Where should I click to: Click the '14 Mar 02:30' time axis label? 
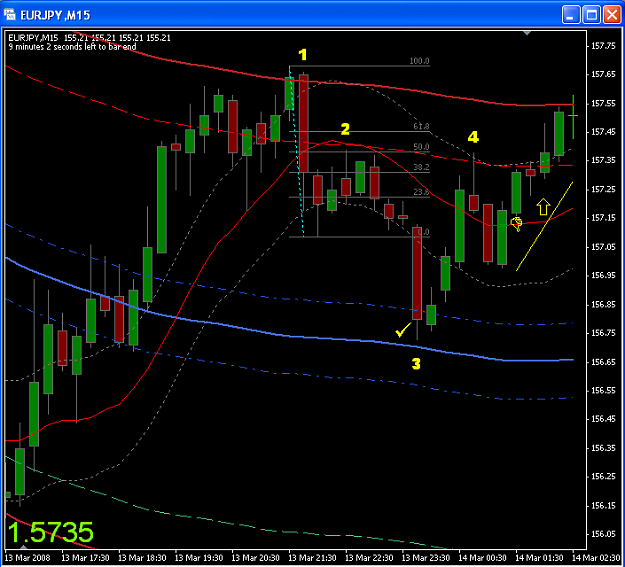(x=597, y=557)
